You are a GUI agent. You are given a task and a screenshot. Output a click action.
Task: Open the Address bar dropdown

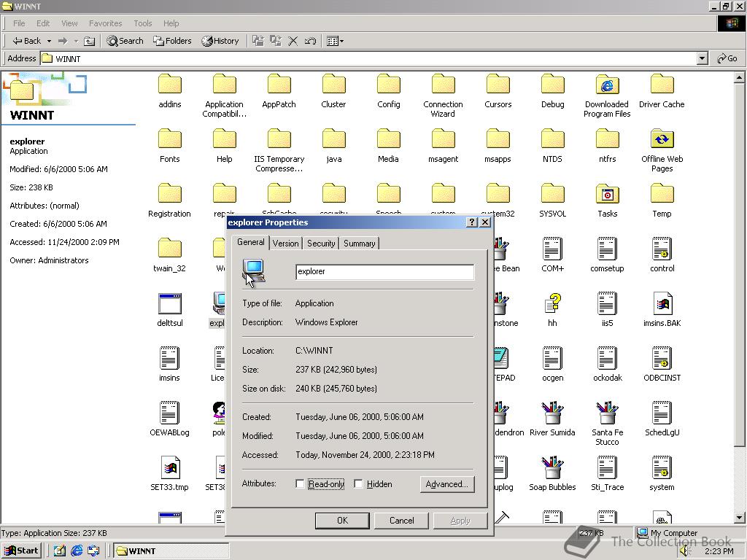point(702,58)
